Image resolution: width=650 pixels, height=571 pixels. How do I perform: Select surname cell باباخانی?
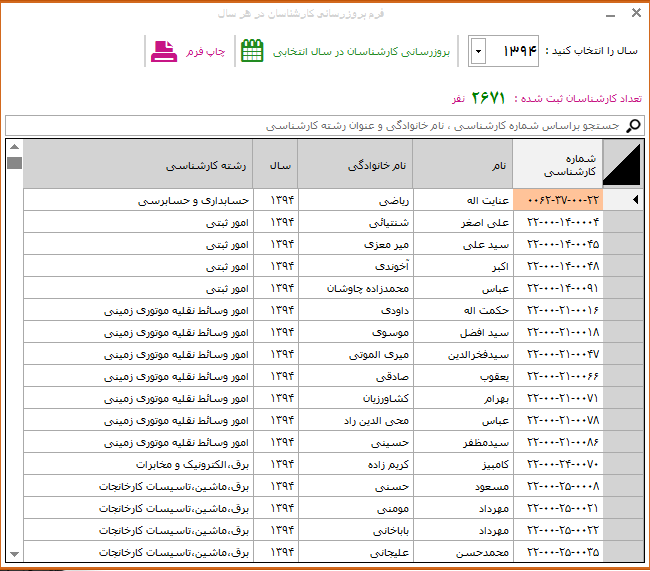pos(356,530)
